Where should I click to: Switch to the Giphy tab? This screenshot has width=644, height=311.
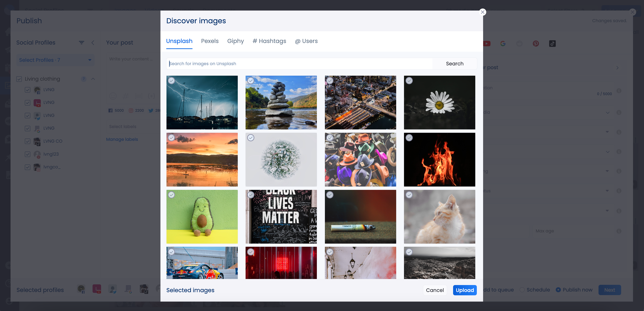point(235,41)
